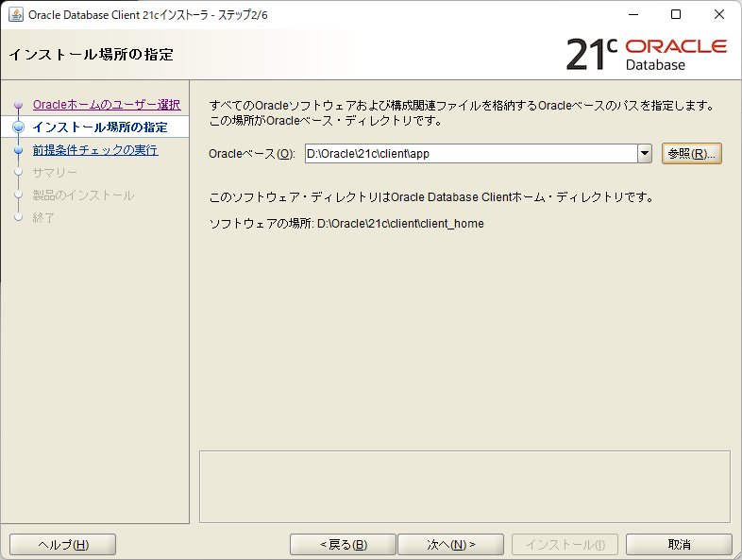The height and width of the screenshot is (560, 742).
Task: Click the Oracleベース(O) field label
Action: pyautogui.click(x=252, y=154)
